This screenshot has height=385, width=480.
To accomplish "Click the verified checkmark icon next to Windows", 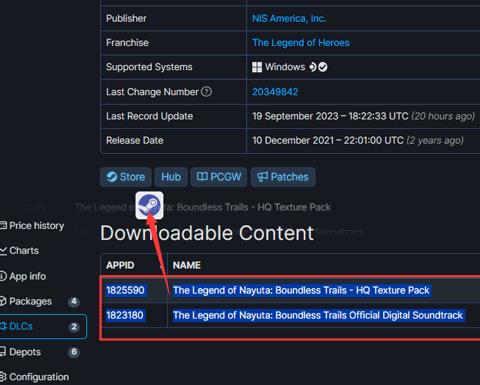I will pos(323,67).
